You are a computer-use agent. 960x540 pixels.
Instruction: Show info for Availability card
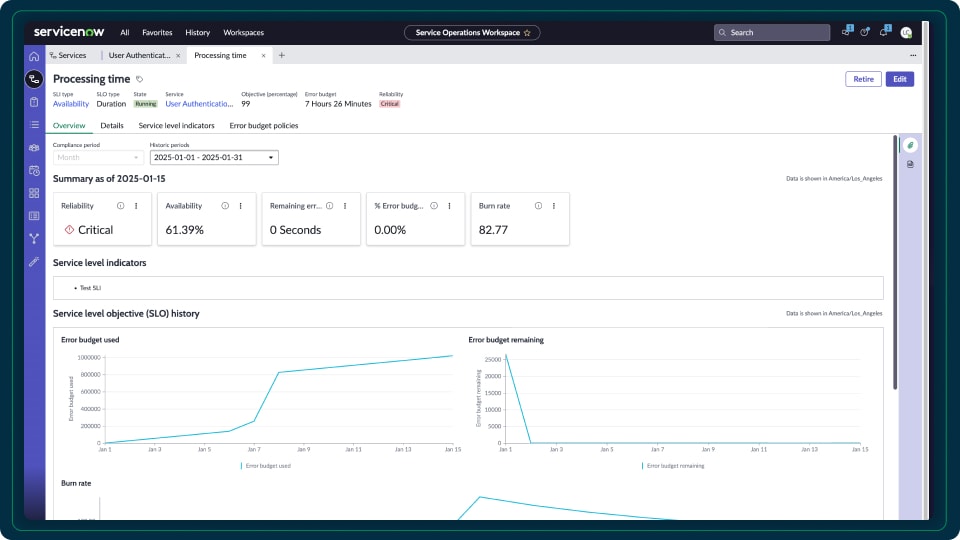(225, 206)
